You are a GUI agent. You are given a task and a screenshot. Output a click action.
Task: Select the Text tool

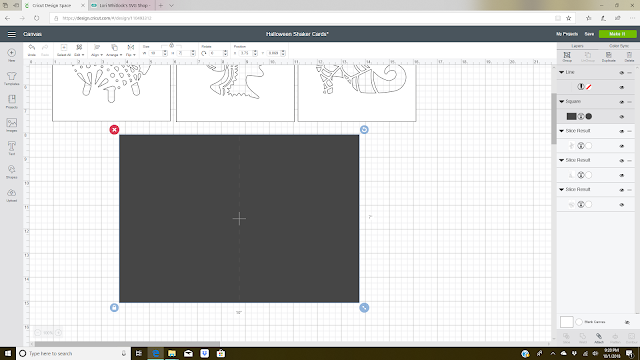point(11,146)
